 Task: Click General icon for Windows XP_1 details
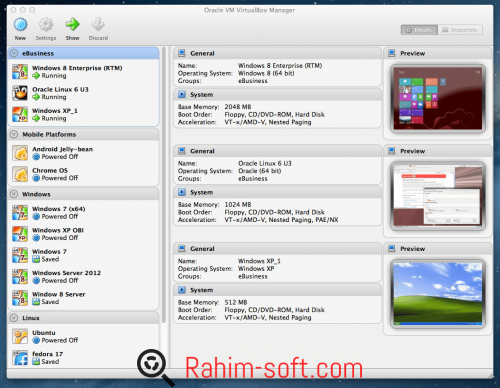coord(182,248)
